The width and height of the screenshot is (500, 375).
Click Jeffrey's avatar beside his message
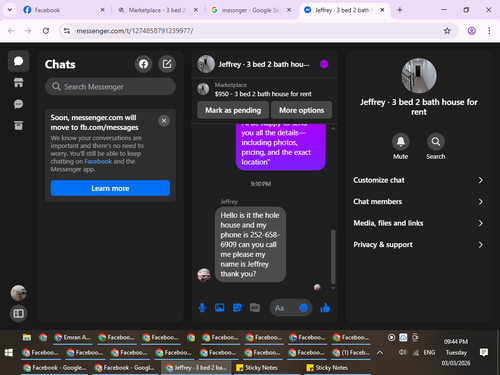204,275
